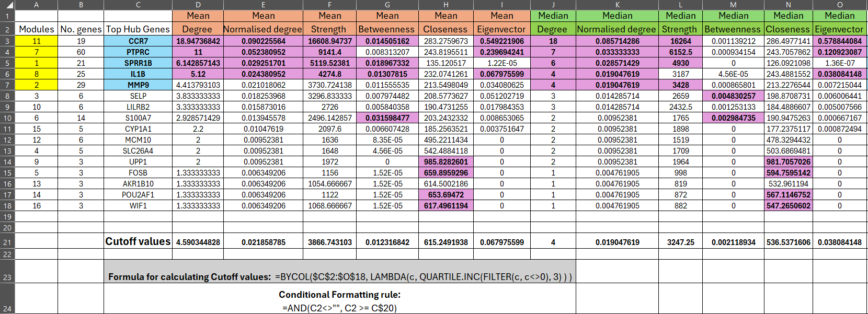Image resolution: width=868 pixels, height=314 pixels.
Task: Select the Modules header cell
Action: pyautogui.click(x=36, y=29)
